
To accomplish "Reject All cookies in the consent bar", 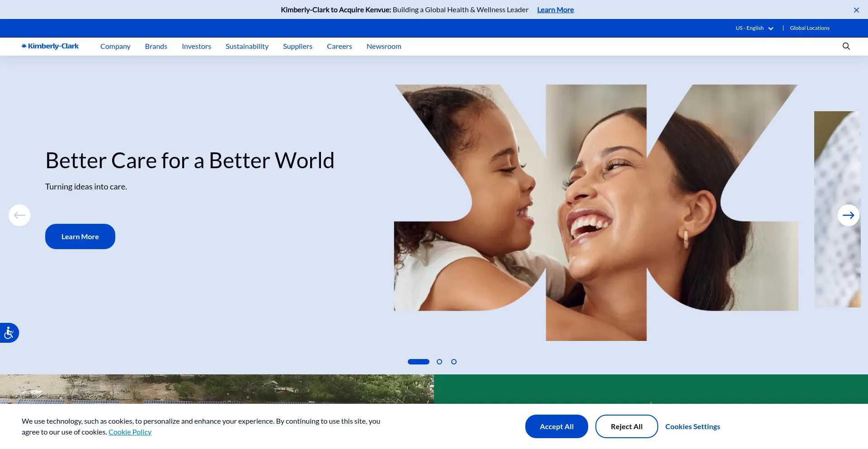I will point(626,426).
